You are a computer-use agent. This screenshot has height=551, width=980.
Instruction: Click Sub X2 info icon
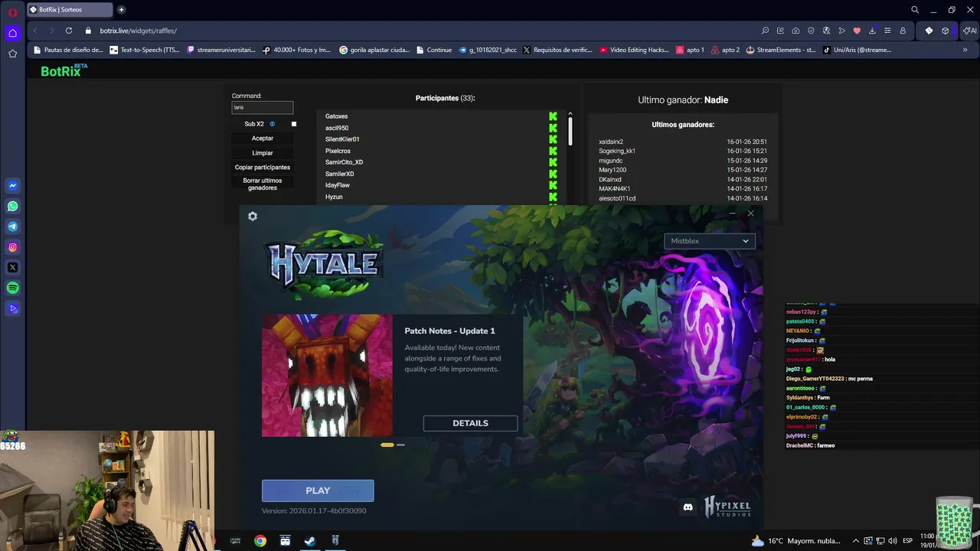point(272,124)
